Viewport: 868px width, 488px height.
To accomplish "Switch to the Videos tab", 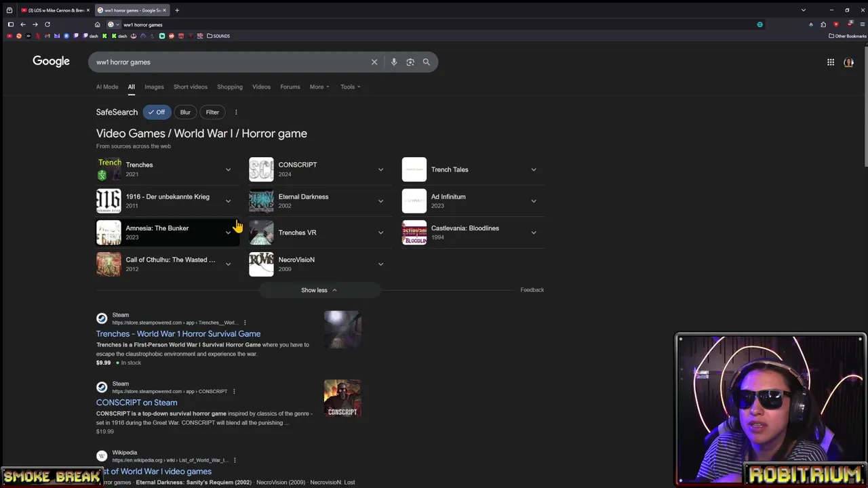I will (x=261, y=87).
